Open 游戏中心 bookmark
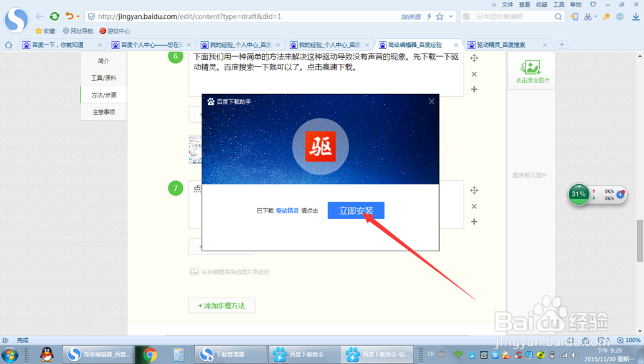The image size is (644, 364). coord(115,31)
